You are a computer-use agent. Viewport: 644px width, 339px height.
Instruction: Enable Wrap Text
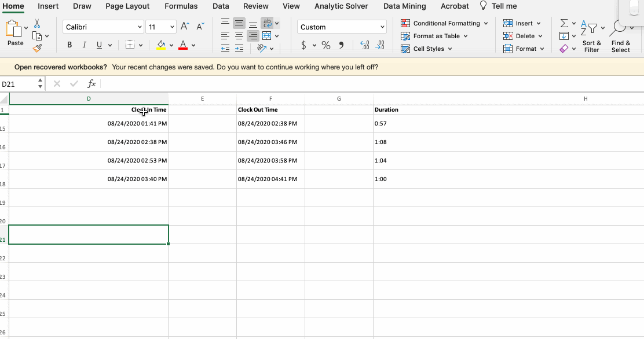coord(267,23)
